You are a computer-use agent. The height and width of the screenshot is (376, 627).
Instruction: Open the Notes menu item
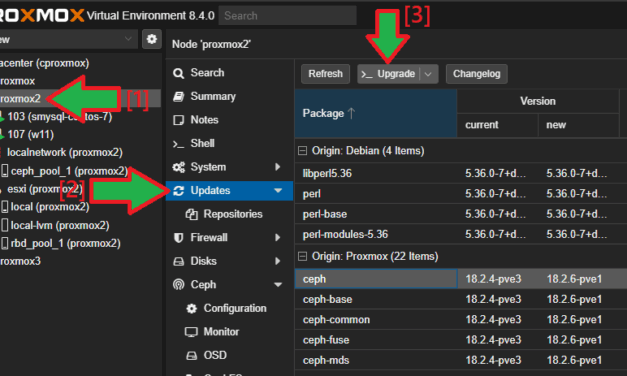pyautogui.click(x=229, y=120)
